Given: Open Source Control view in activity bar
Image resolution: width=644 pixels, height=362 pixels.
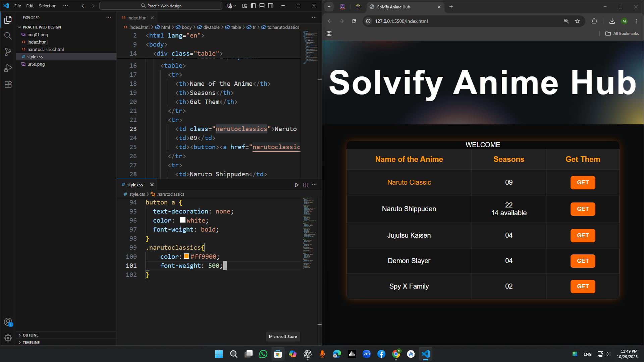Looking at the screenshot, I should tap(8, 52).
